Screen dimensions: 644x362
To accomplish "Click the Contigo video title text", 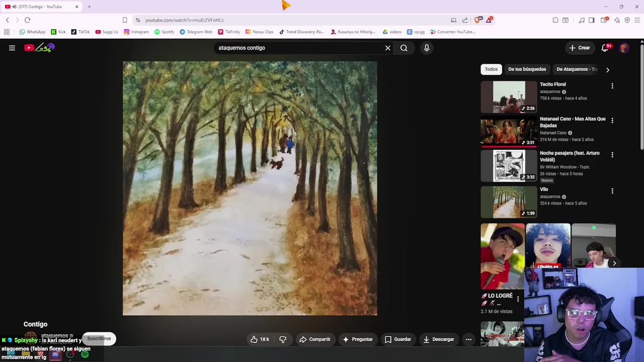I will pos(35,324).
